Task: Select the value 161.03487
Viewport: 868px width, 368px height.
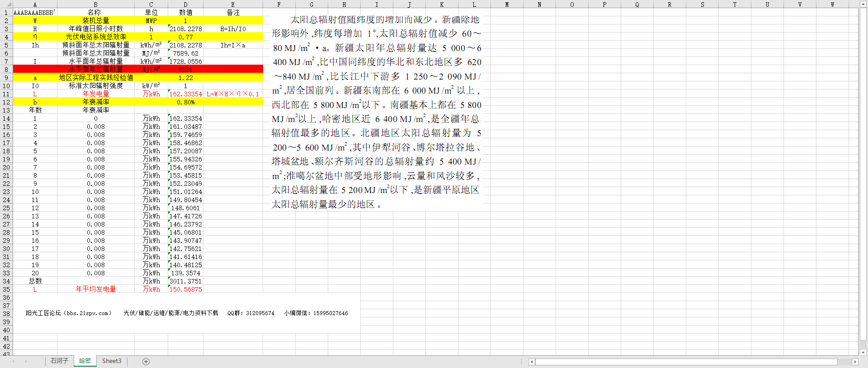Action: 185,127
